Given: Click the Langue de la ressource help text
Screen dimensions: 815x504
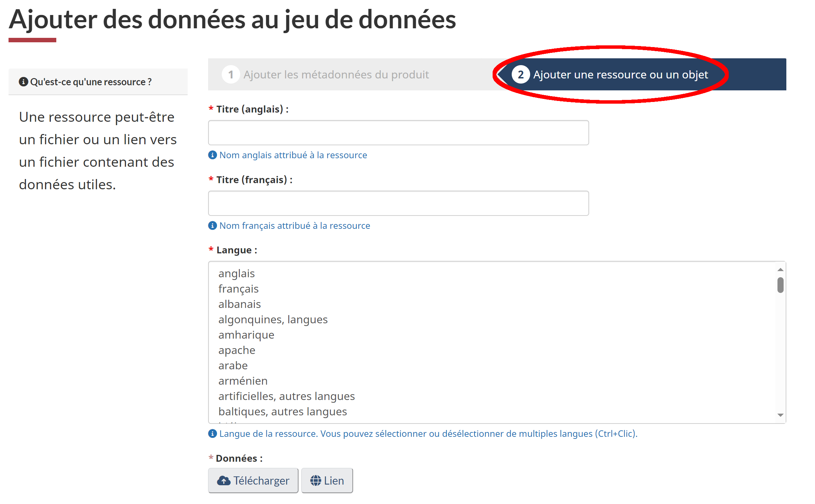Looking at the screenshot, I should 428,434.
